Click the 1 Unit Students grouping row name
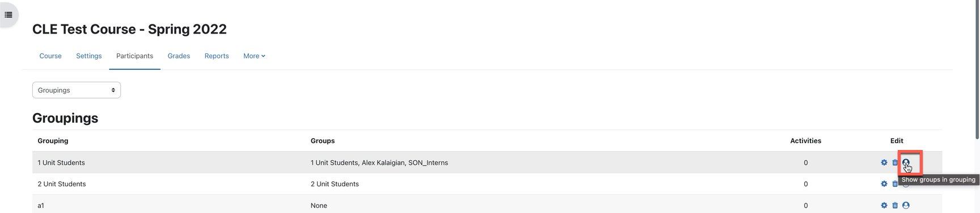Image resolution: width=980 pixels, height=213 pixels. pos(61,162)
